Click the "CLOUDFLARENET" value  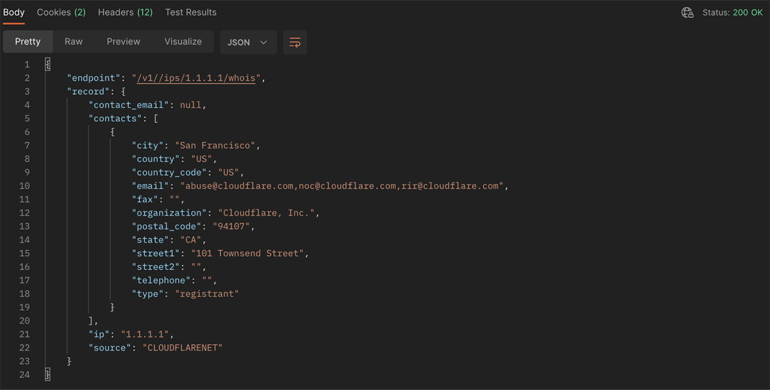(183, 347)
